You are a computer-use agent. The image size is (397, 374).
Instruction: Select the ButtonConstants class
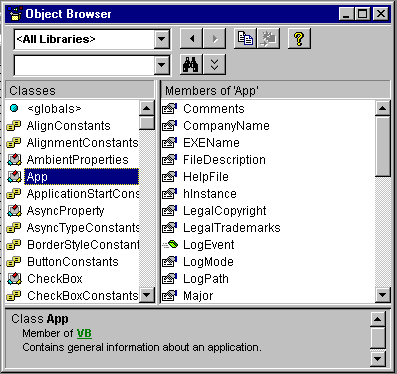click(73, 262)
